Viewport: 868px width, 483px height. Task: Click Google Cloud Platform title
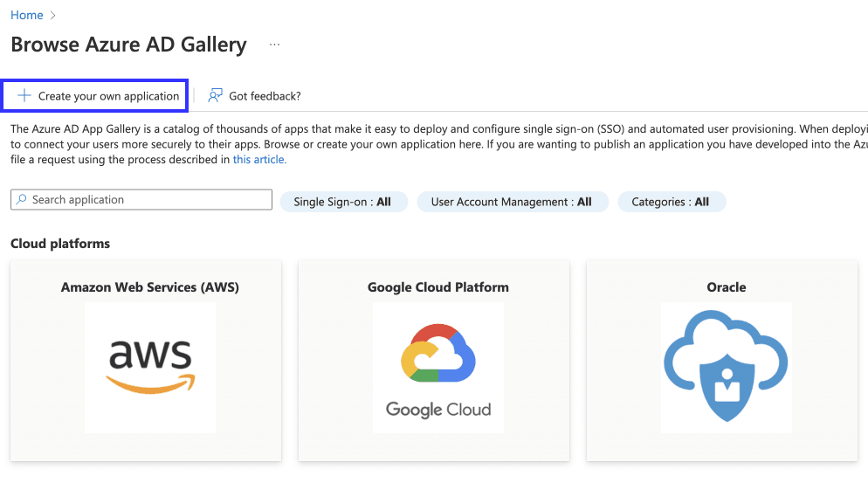[x=437, y=287]
